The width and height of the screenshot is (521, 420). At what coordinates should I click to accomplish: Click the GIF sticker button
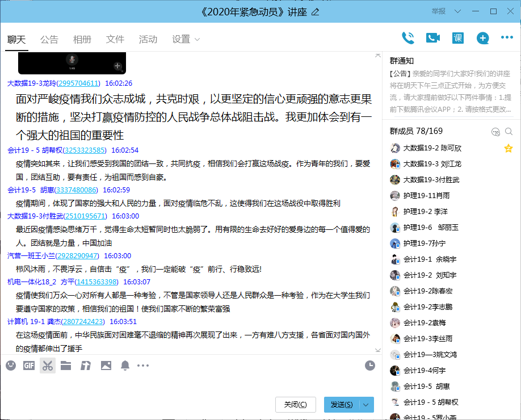[29, 366]
